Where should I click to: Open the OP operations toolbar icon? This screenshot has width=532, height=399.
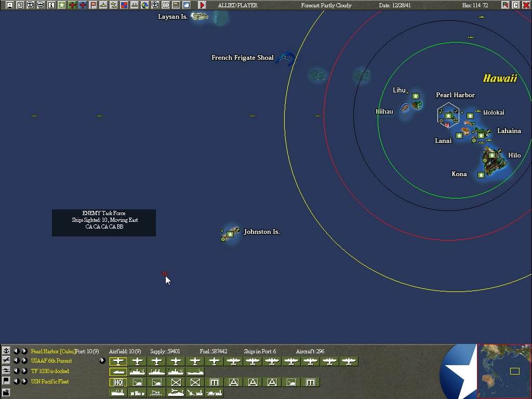coord(166,5)
